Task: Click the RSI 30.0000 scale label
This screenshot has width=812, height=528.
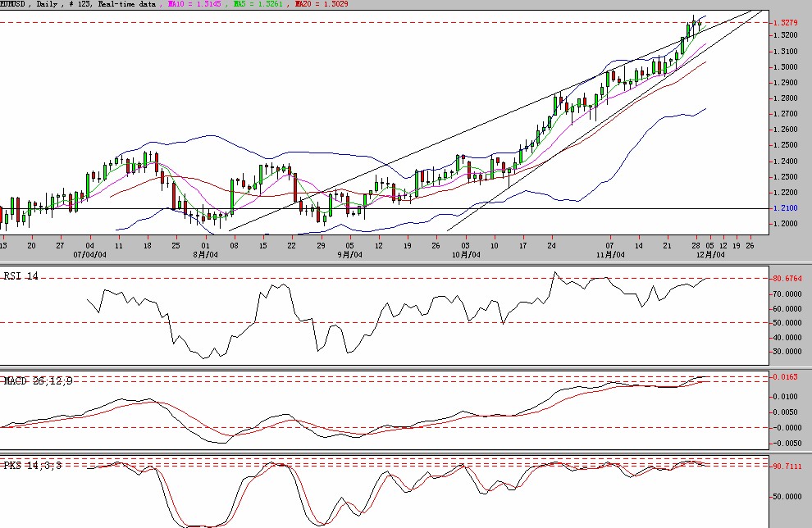Action: (787, 351)
